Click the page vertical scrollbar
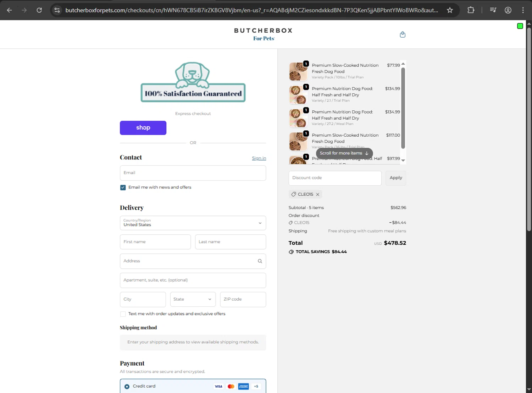Image resolution: width=532 pixels, height=393 pixels. [x=529, y=129]
